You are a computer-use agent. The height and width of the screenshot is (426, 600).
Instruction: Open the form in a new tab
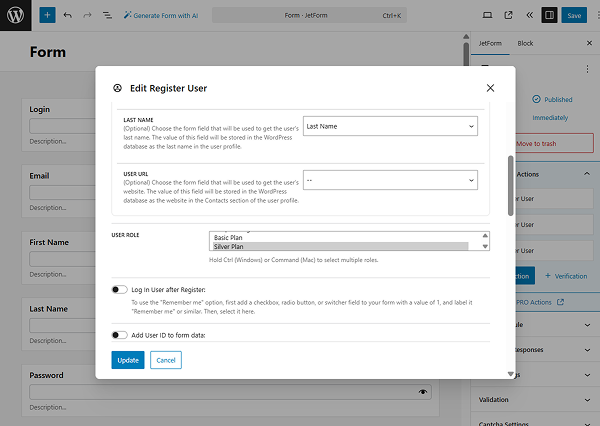pyautogui.click(x=508, y=15)
